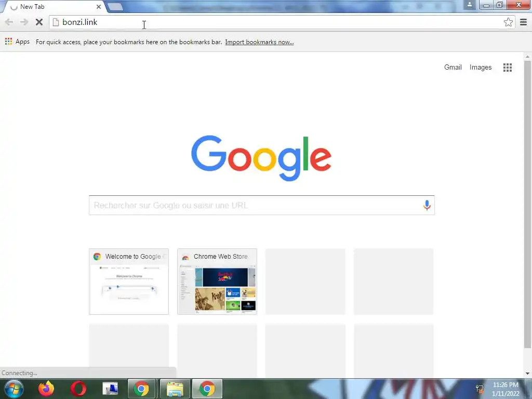Click Import bookmarks now link

click(259, 42)
